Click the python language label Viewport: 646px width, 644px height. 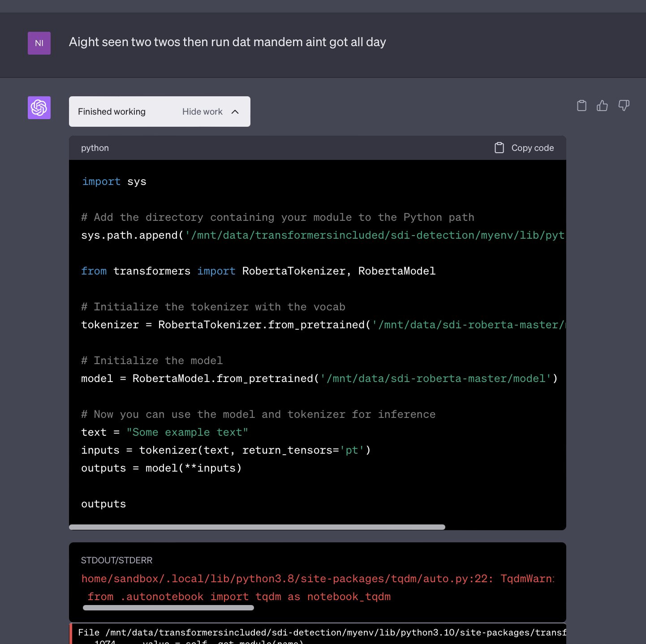[95, 148]
